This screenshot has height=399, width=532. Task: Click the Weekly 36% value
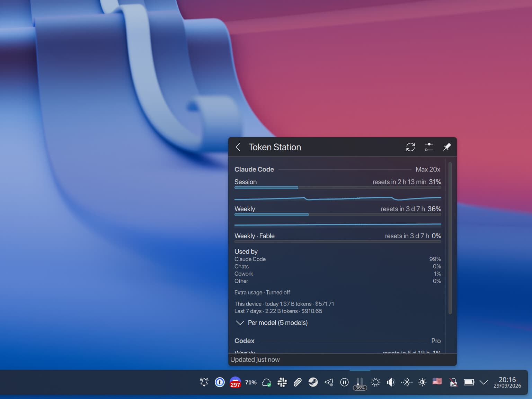tap(434, 209)
